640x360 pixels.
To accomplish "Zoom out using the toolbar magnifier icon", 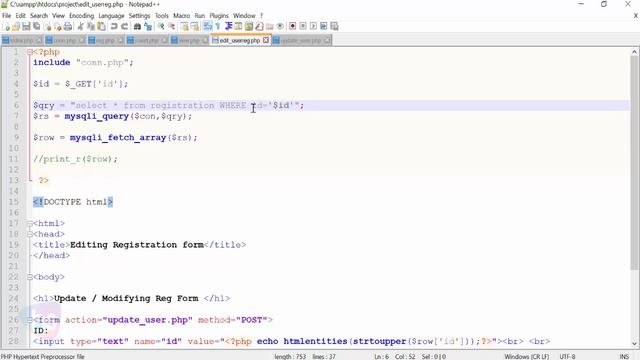I will (x=172, y=27).
